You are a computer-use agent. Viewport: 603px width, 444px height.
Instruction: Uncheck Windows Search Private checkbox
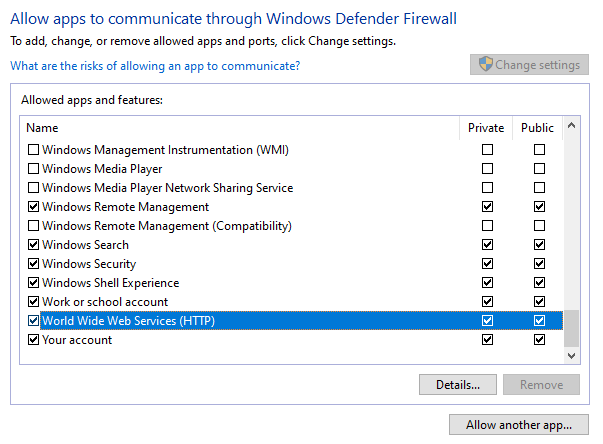click(487, 244)
